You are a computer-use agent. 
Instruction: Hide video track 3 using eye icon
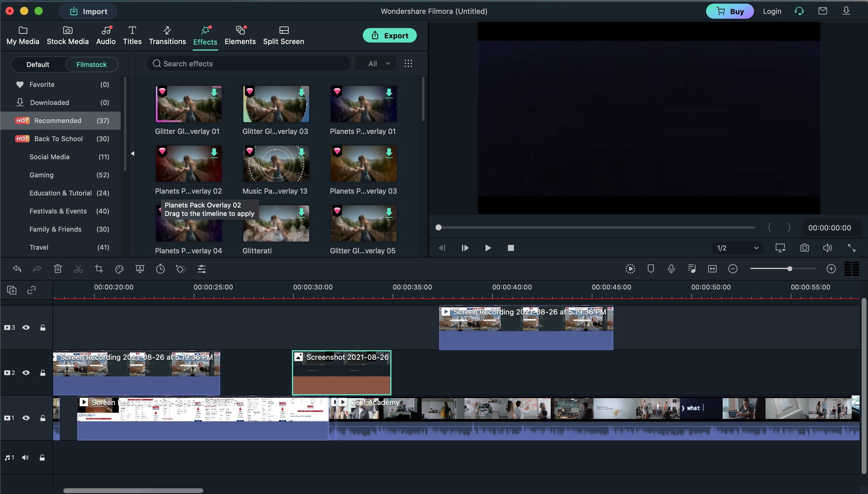(26, 328)
